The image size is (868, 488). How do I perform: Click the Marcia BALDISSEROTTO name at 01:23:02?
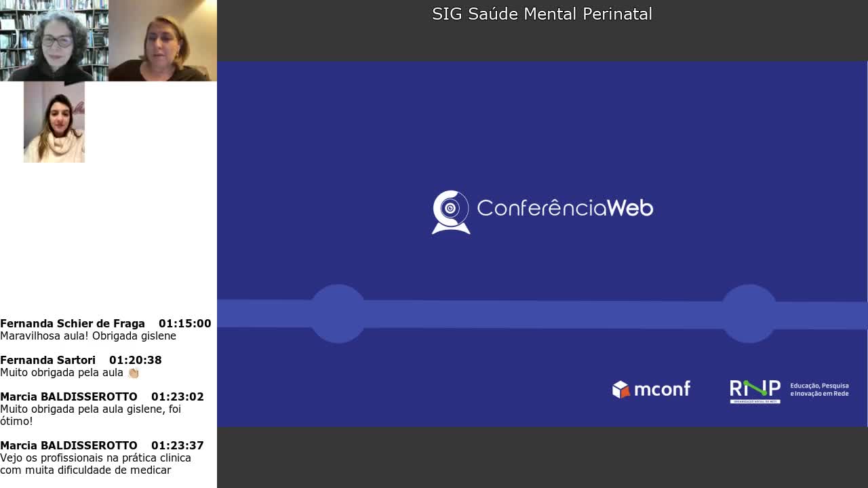click(68, 396)
